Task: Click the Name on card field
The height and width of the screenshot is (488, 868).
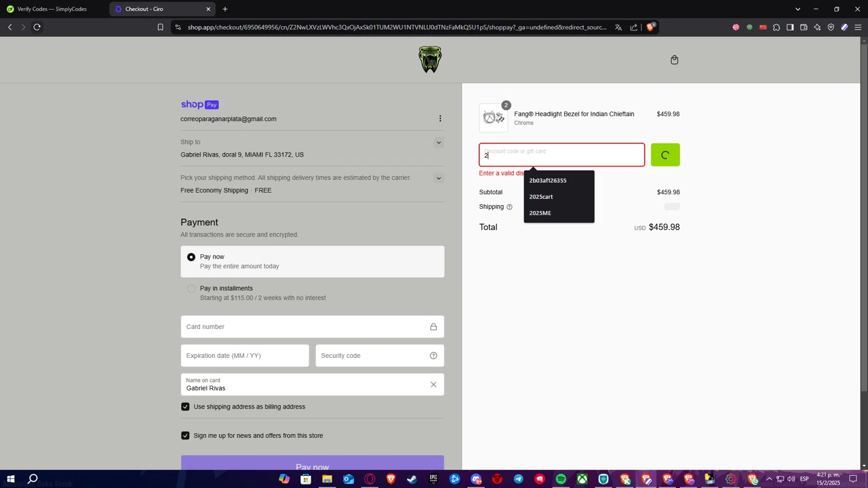Action: [312, 385]
